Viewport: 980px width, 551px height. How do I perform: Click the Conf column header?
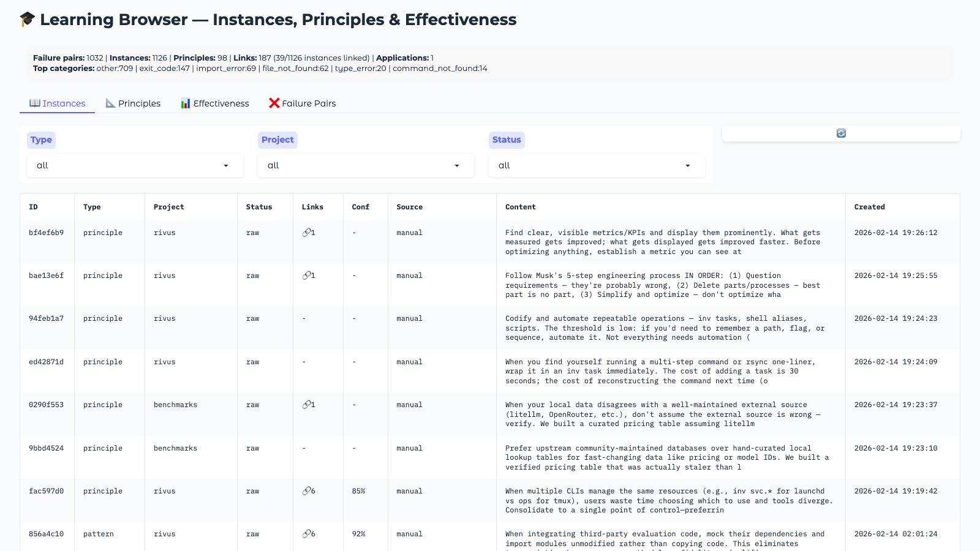coord(360,207)
